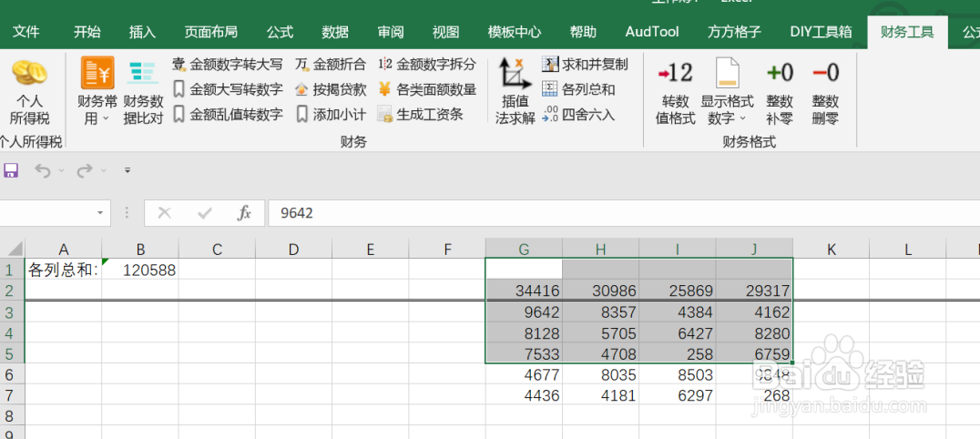Select column G header
This screenshot has height=439, width=980.
[x=524, y=250]
